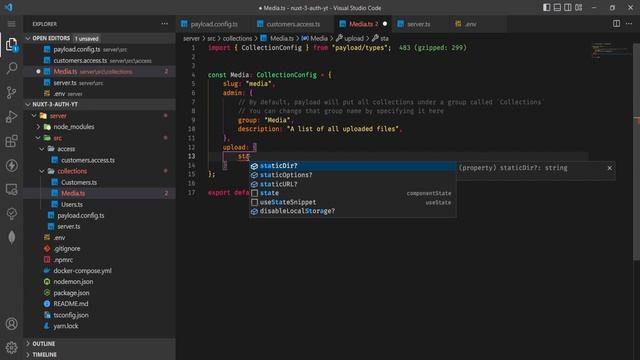Open the Manage gear icon
This screenshot has height=360, width=640.
point(11,347)
